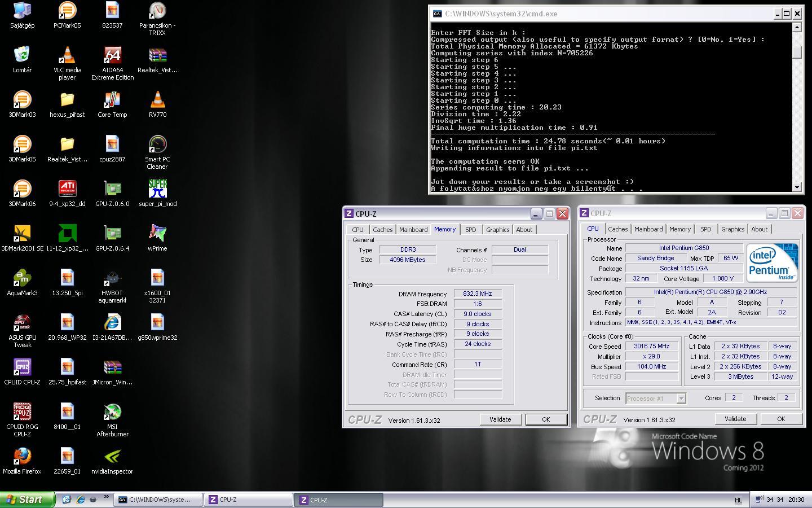Click the HL language indicator in taskbar
This screenshot has height=508, width=812.
[x=738, y=500]
